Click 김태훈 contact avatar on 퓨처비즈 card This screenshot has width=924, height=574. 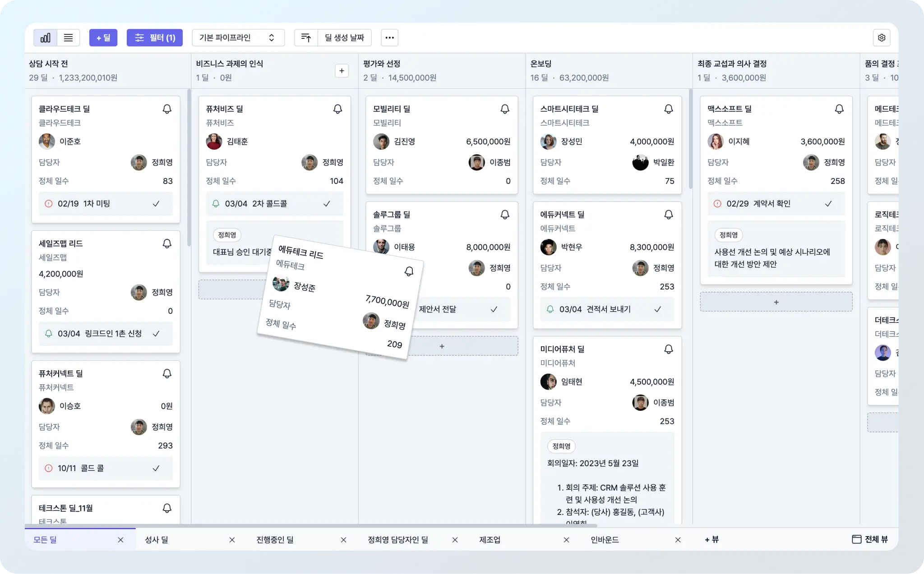214,142
